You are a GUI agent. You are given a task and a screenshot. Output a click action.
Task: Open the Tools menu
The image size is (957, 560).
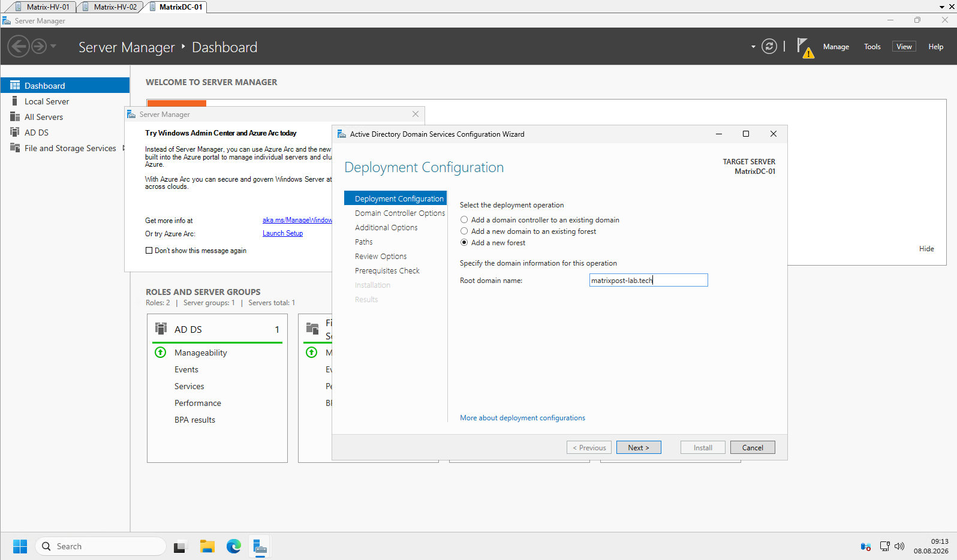pos(872,47)
